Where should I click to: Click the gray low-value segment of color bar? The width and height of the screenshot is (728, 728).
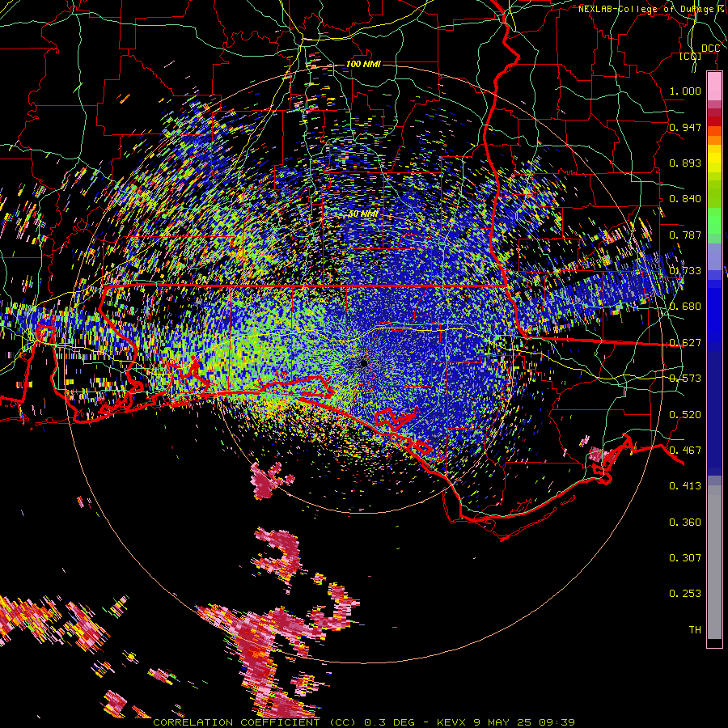pos(714,562)
